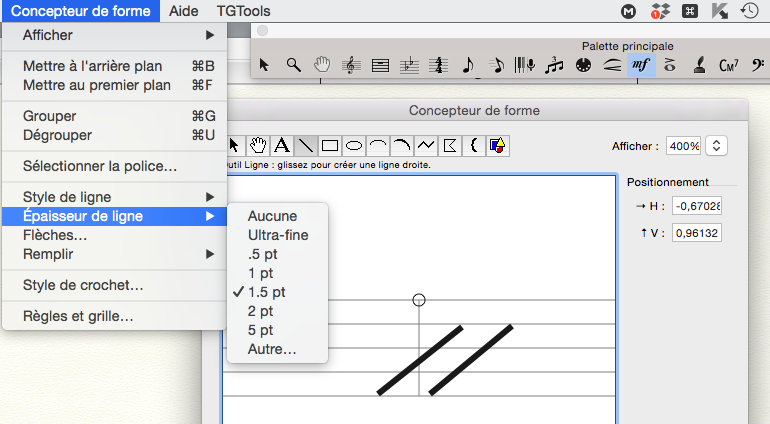
Task: Click the H positioning input field
Action: [696, 206]
